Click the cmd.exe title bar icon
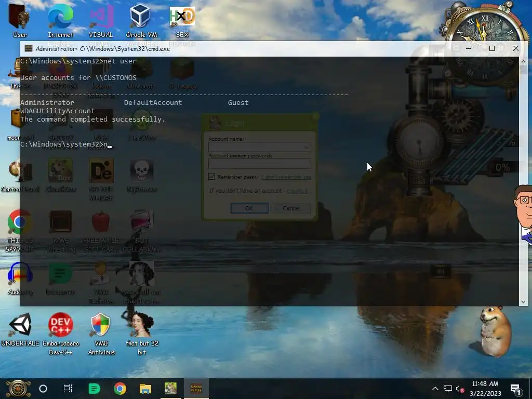Viewport: 532px width, 399px height. (x=29, y=48)
